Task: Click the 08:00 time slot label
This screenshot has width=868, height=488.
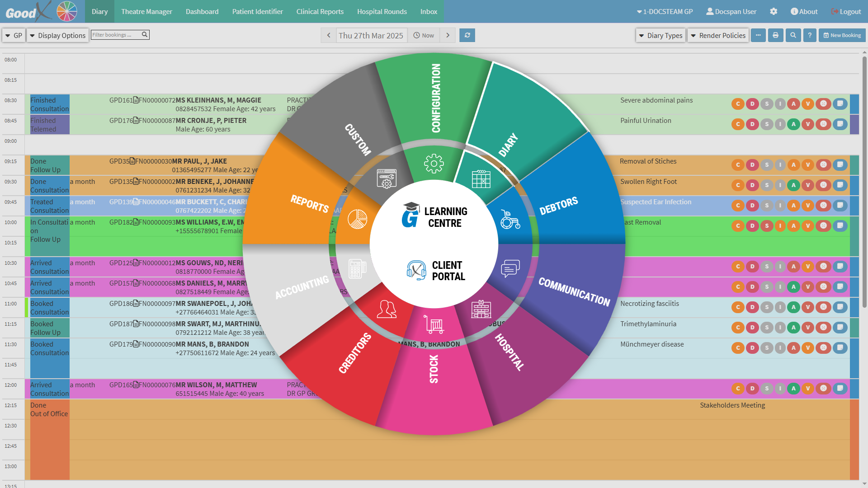Action: [x=11, y=60]
